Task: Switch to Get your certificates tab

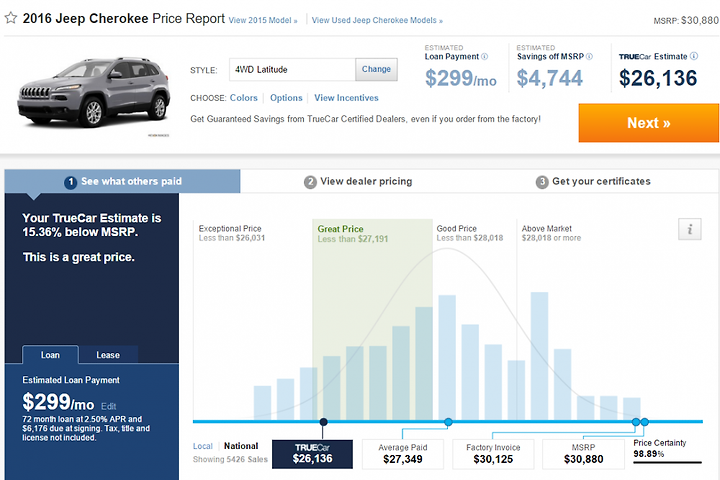Action: click(x=593, y=181)
